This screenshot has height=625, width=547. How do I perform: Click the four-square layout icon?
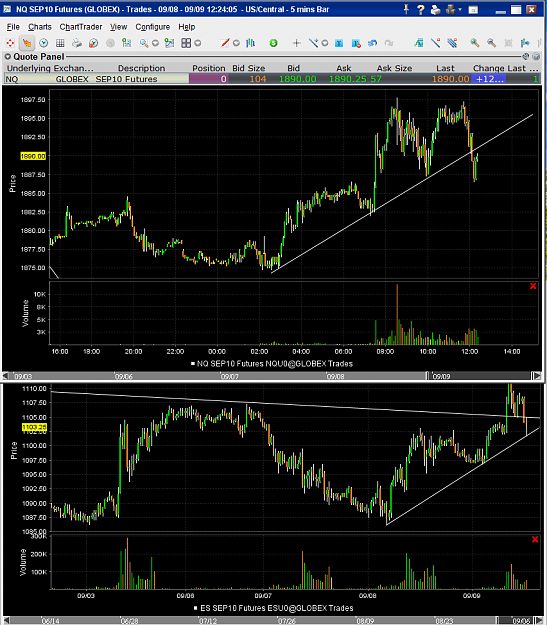coord(186,43)
